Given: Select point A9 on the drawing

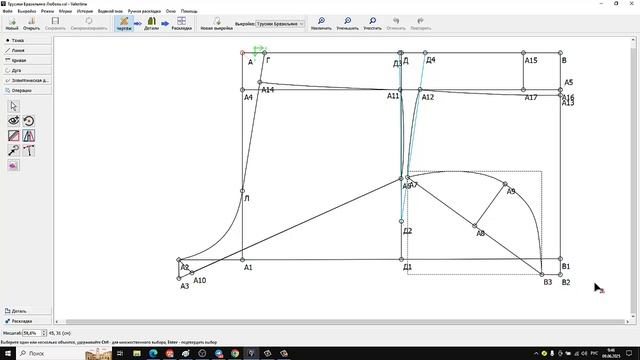Looking at the screenshot, I should point(505,184).
